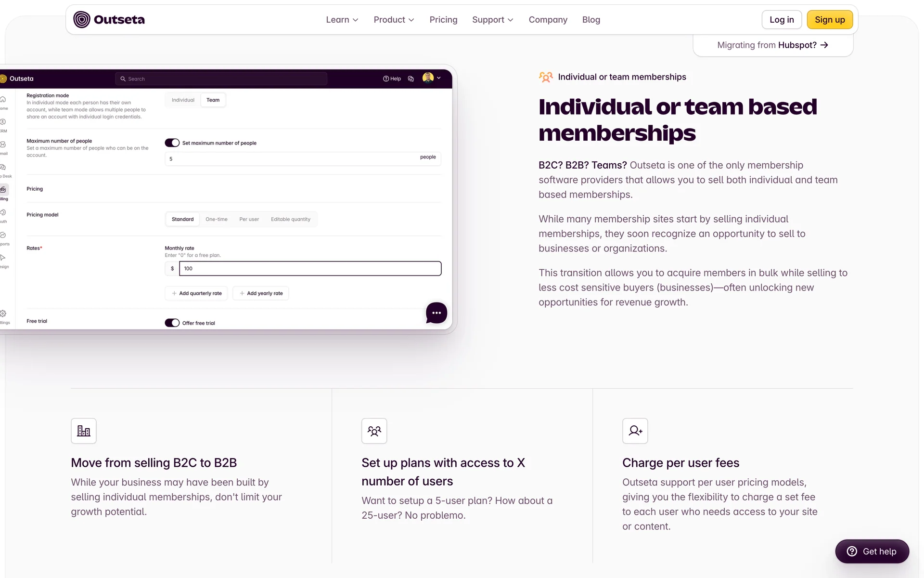Click the Monthly rate input field
The height and width of the screenshot is (578, 924).
pos(310,269)
